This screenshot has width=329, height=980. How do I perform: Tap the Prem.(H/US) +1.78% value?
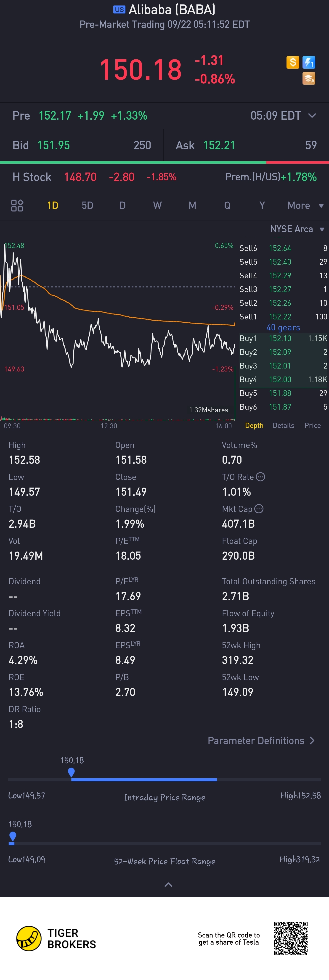(x=299, y=177)
